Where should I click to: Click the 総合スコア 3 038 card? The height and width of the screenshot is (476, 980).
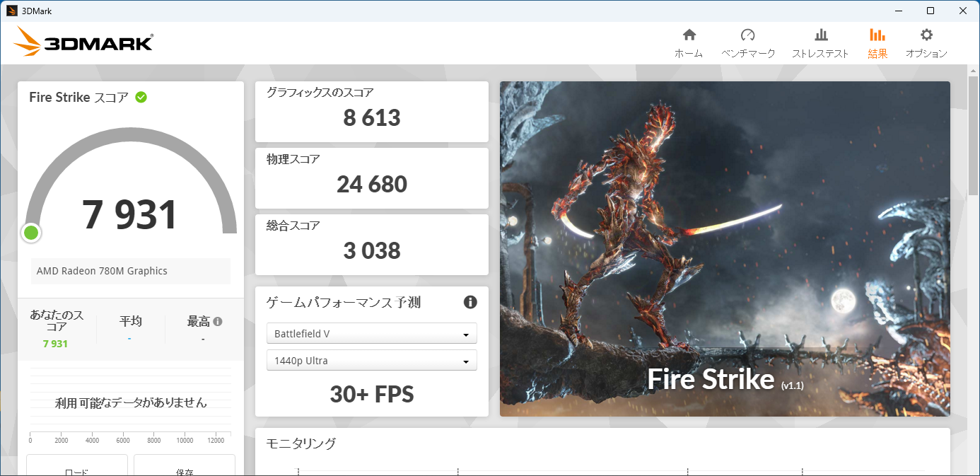click(x=372, y=245)
